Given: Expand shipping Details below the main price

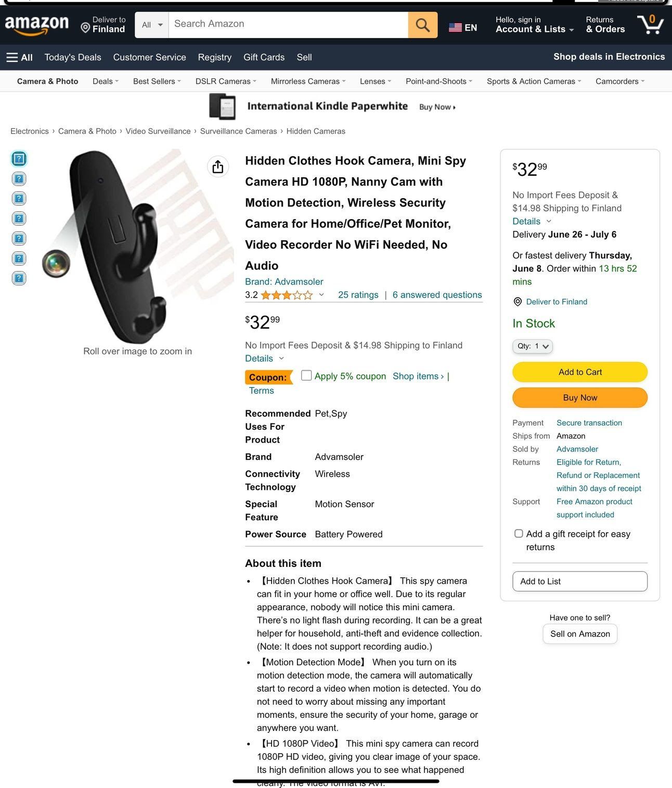Looking at the screenshot, I should (264, 358).
